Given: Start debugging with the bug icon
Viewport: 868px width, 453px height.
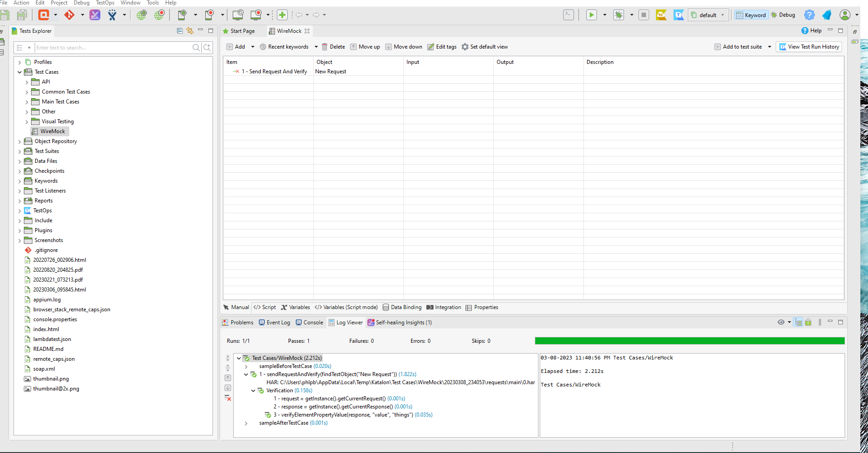Looking at the screenshot, I should [619, 15].
